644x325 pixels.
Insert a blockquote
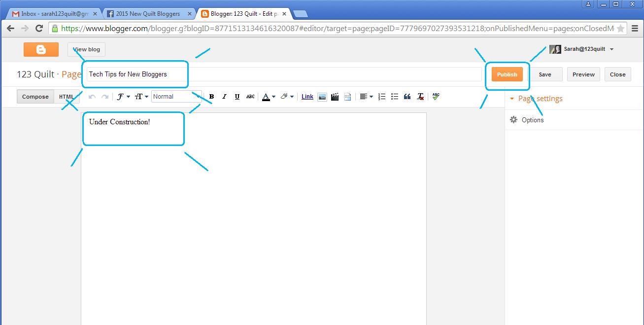407,96
